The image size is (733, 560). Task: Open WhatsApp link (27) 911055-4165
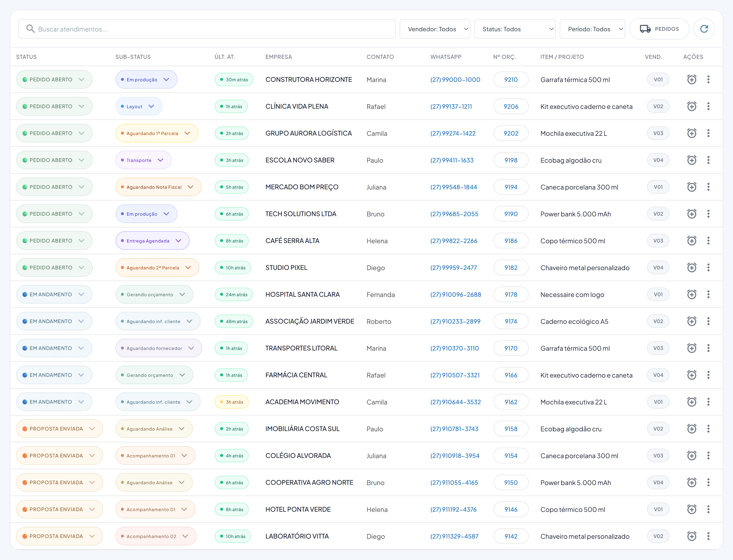454,482
